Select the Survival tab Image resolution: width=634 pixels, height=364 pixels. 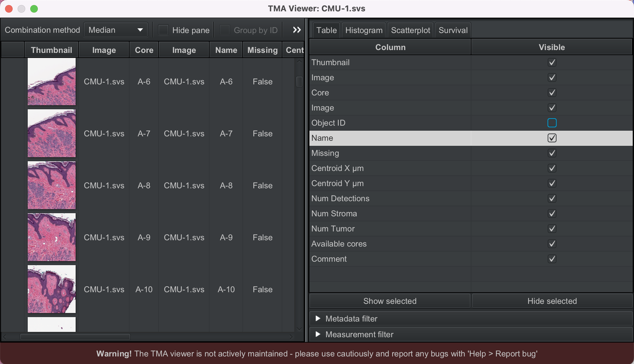point(453,30)
